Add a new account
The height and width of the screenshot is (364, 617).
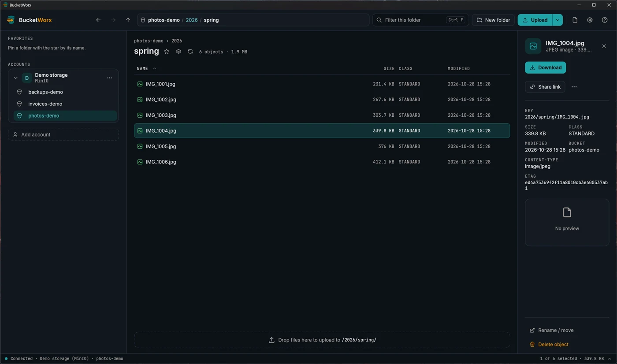pyautogui.click(x=63, y=134)
